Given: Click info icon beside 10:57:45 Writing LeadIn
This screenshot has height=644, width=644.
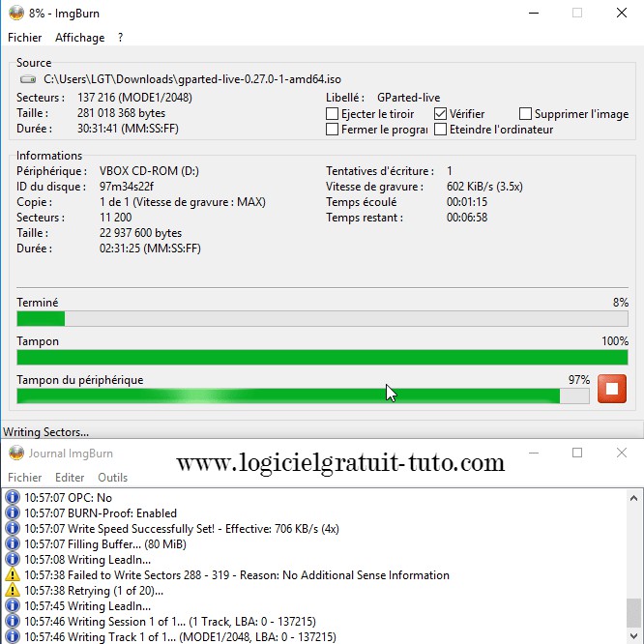Looking at the screenshot, I should point(13,605).
